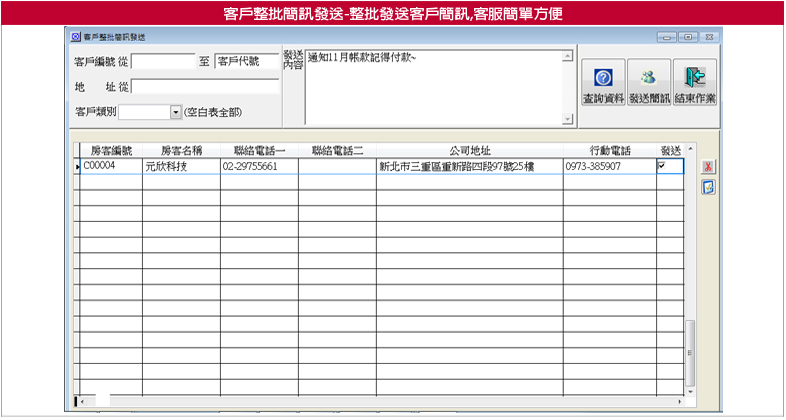Toggle the 發送 checkbox for C00004

(x=661, y=166)
